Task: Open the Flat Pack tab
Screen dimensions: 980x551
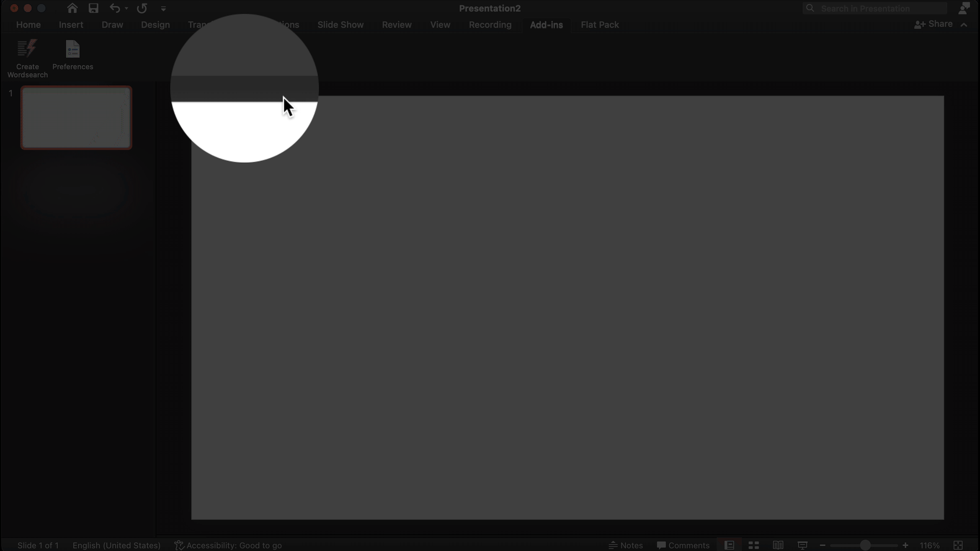Action: tap(600, 24)
